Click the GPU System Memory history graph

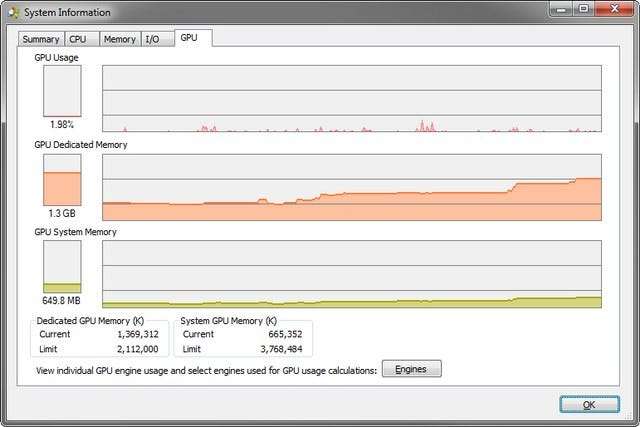352,274
